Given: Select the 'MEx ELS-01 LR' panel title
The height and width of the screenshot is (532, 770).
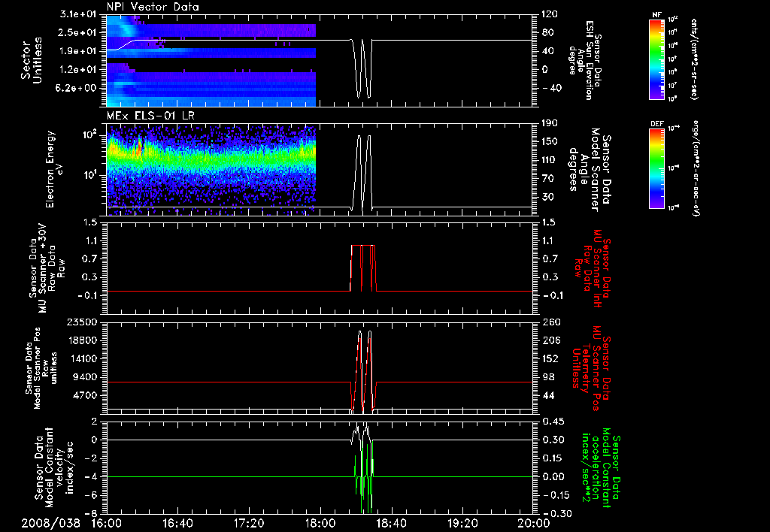Looking at the screenshot, I should [150, 116].
